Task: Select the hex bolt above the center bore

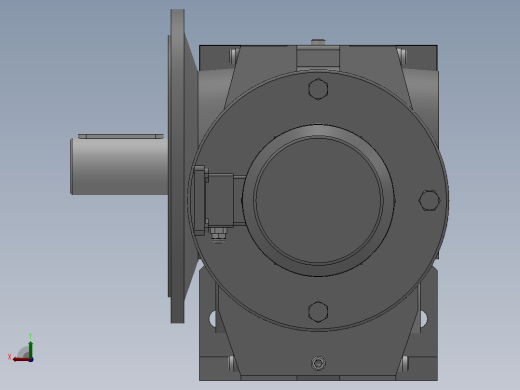Action: coord(318,89)
